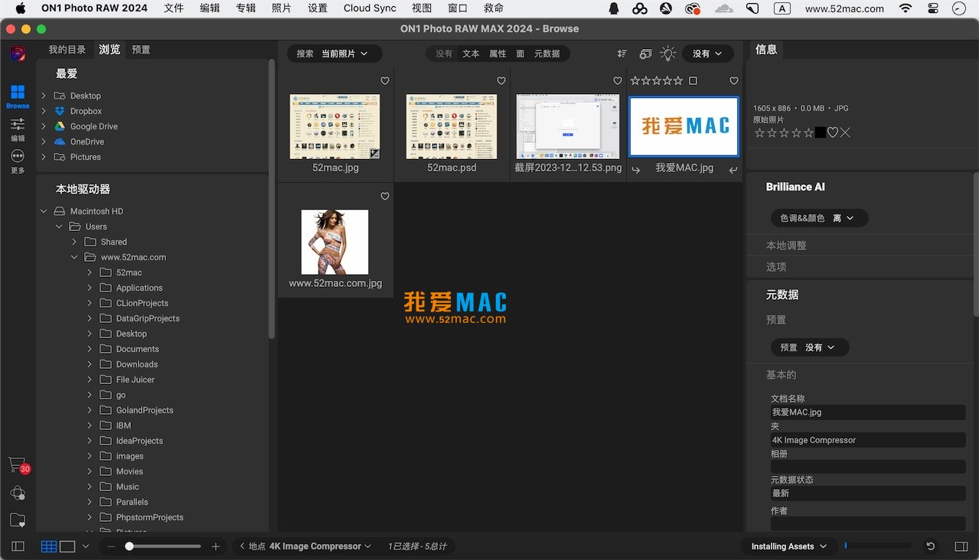
Task: Click the minus to shrink thumbnails
Action: pos(111,546)
